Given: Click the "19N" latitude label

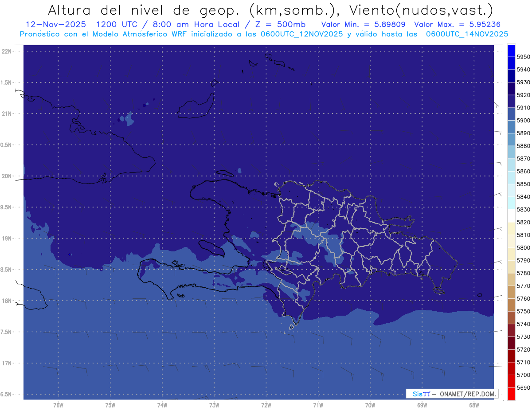Looking at the screenshot, I should click(7, 239).
